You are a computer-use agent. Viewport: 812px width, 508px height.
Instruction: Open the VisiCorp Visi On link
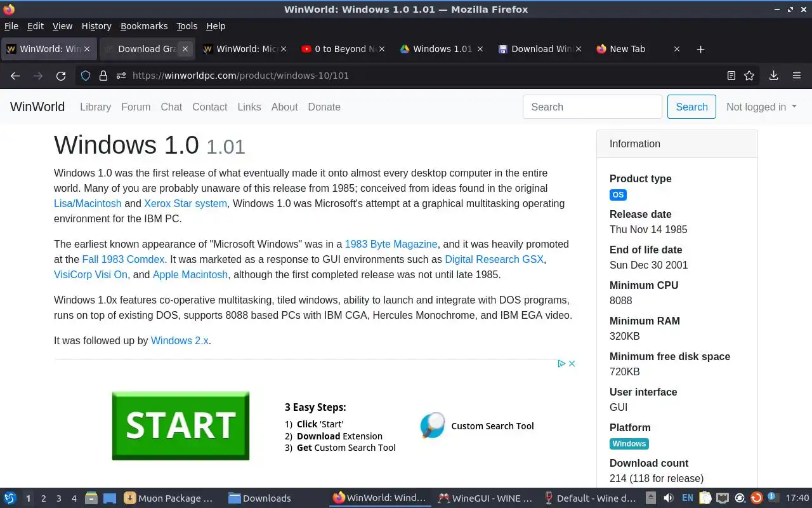point(91,274)
